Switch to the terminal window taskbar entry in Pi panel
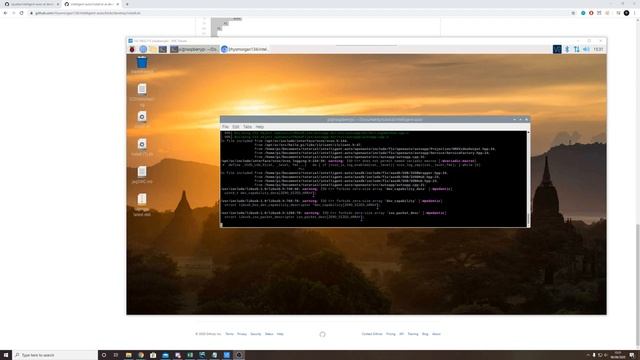This screenshot has height=360, width=640. pos(194,49)
